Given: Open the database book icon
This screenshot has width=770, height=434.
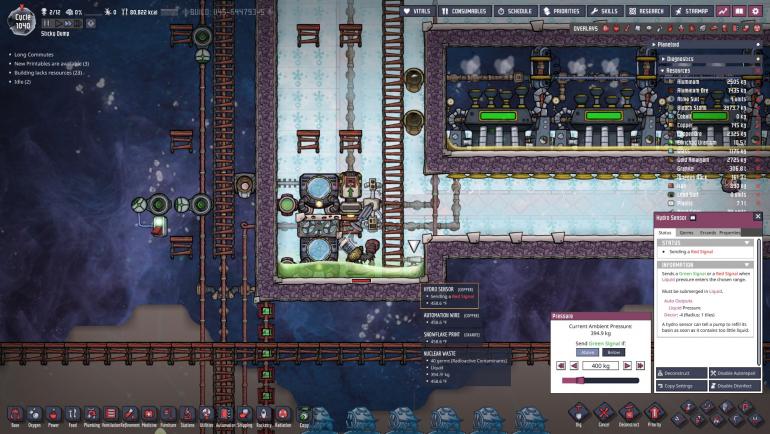Looking at the screenshot, I should click(x=739, y=10).
